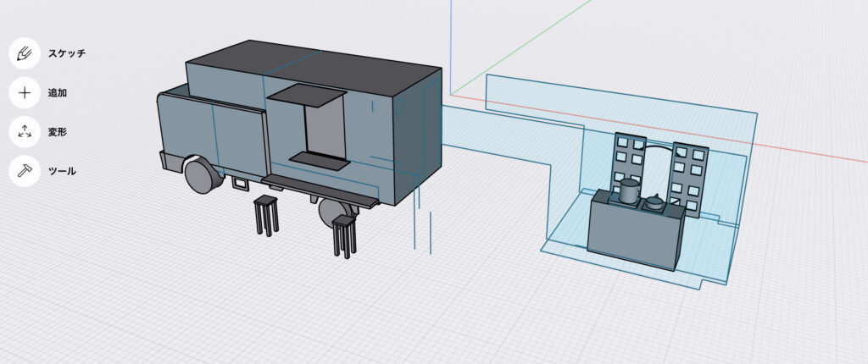Click the Transform arrows icon
868x364 pixels.
click(x=25, y=131)
